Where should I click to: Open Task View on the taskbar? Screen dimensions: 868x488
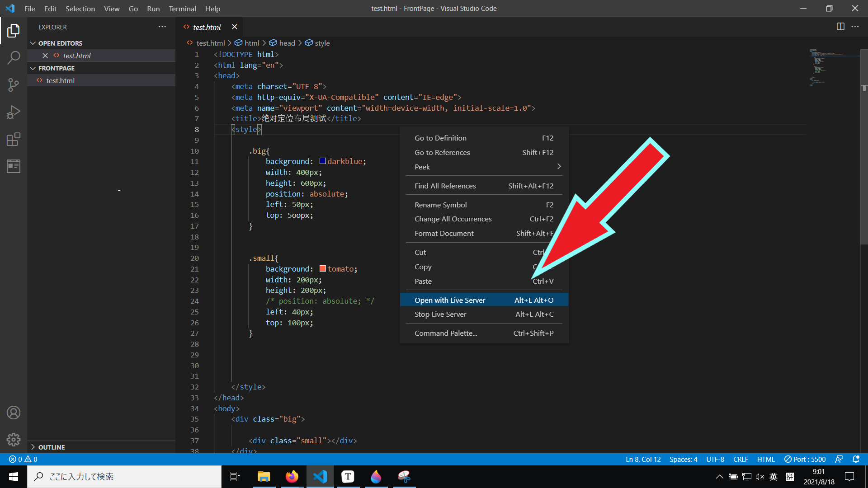[235, 477]
